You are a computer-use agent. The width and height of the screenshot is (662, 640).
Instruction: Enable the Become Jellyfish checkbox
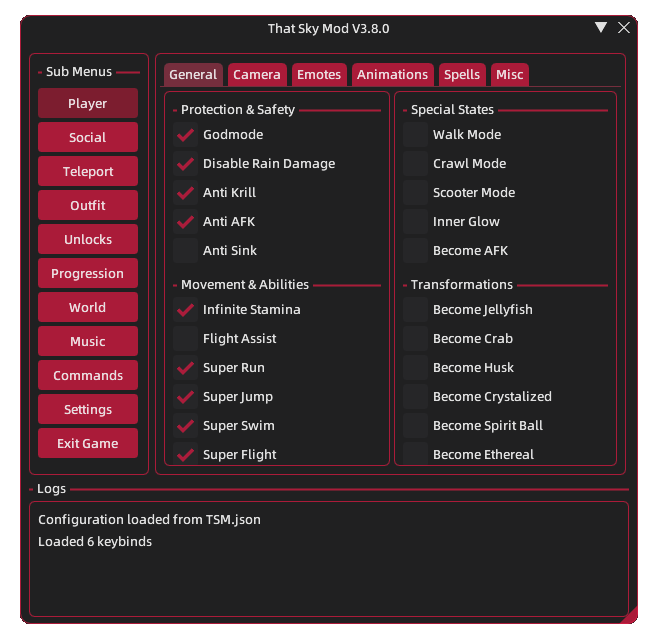pos(415,309)
